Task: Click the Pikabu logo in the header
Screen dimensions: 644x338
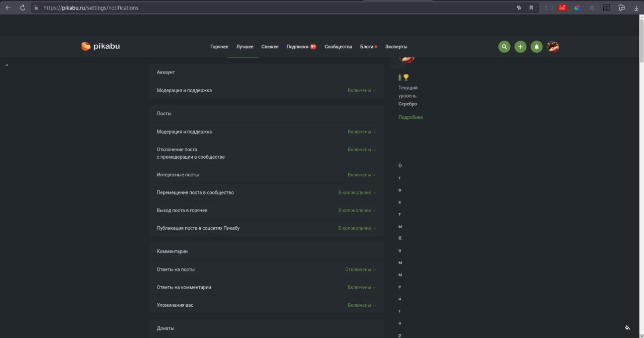Action: [x=101, y=46]
